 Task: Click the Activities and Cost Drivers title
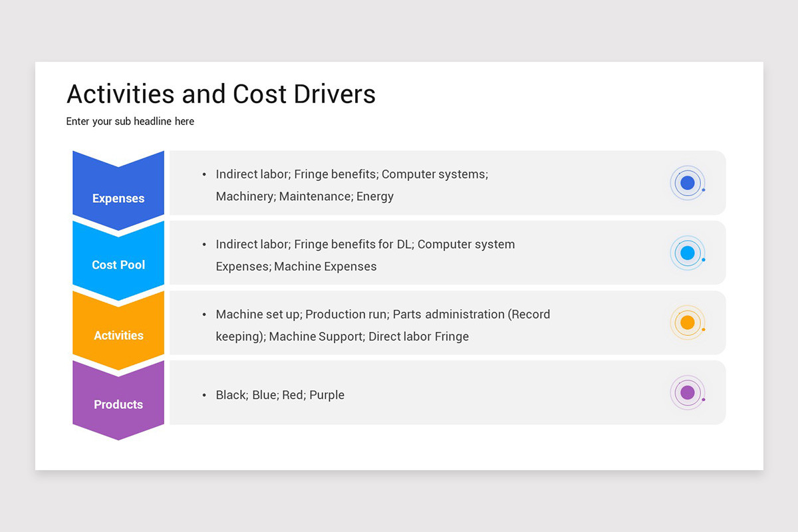click(221, 94)
